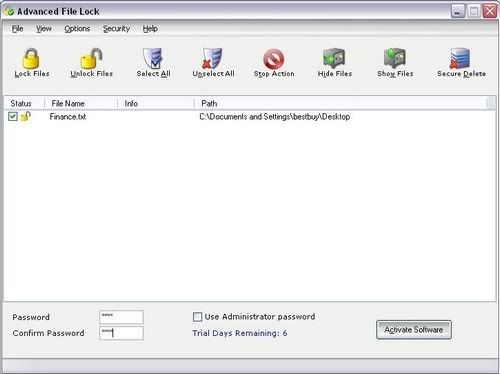
Task: Open the View menu
Action: click(44, 29)
